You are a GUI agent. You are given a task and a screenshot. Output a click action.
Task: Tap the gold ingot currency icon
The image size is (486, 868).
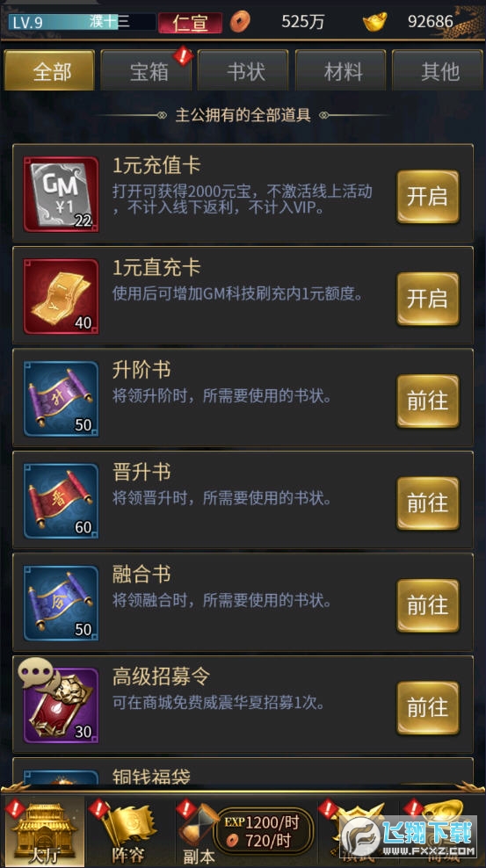(x=374, y=22)
